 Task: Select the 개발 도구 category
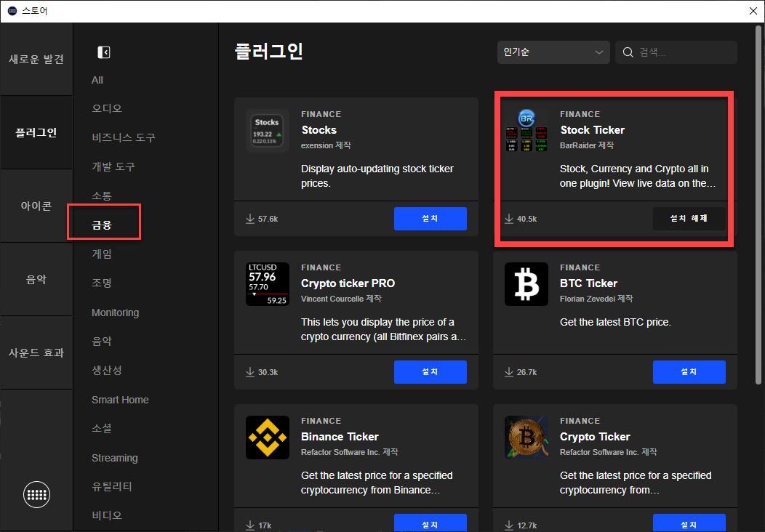[x=113, y=166]
